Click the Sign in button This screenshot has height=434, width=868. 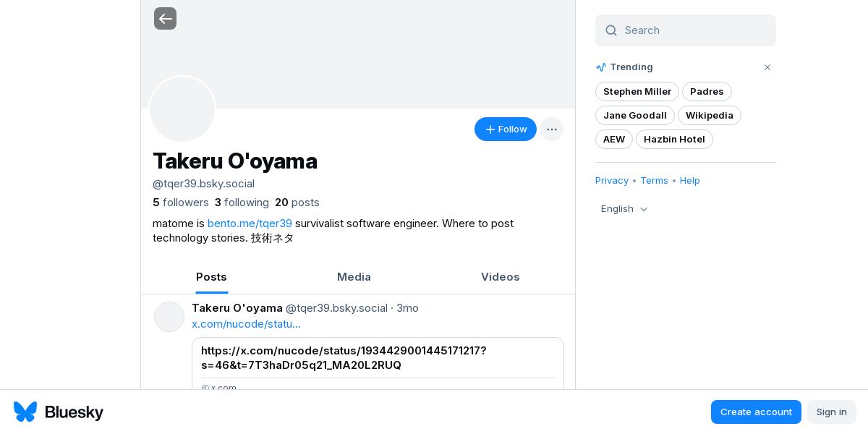coord(831,412)
